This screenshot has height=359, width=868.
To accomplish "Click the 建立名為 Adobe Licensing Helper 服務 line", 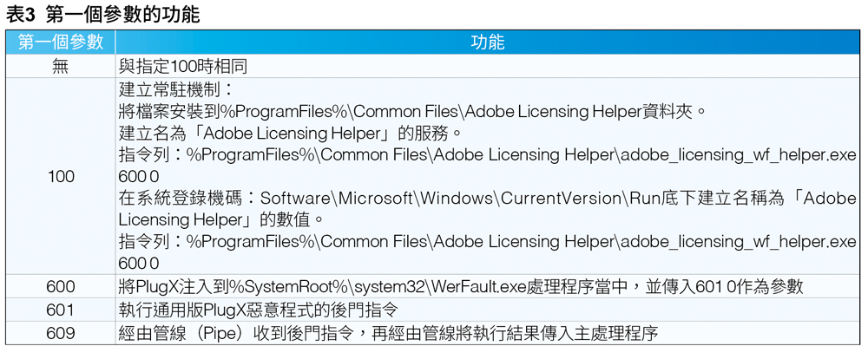I will pos(290,133).
